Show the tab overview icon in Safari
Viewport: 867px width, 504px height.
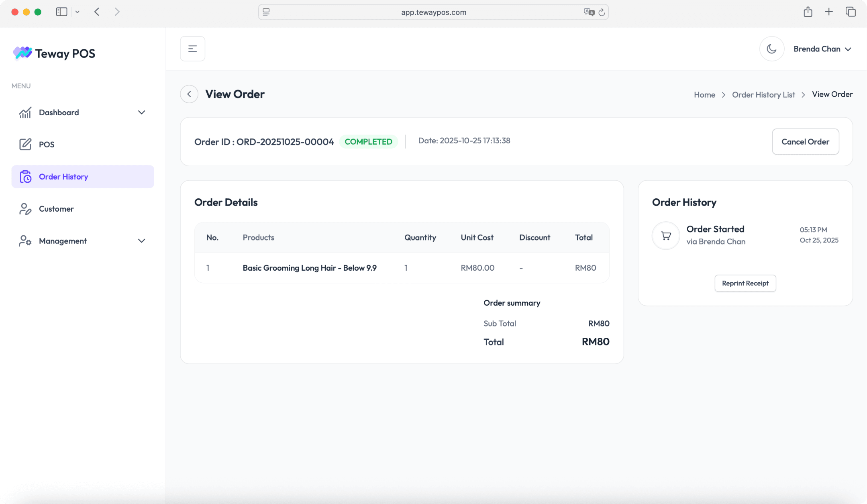(x=851, y=12)
